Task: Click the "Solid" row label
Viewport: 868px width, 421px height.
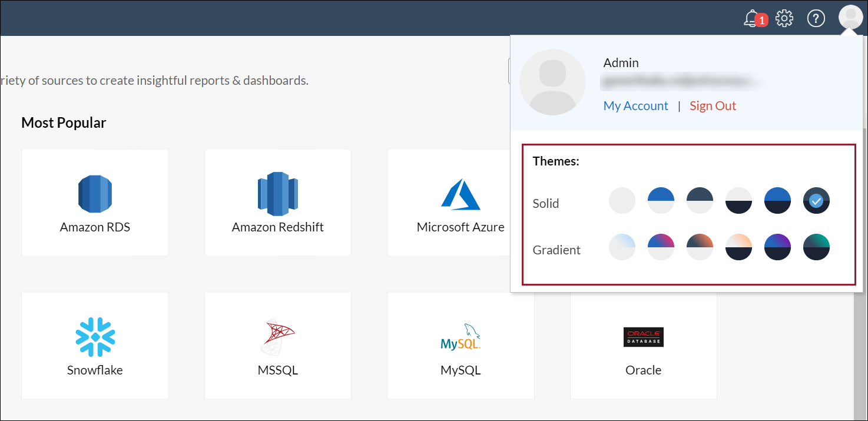Action: pos(546,204)
